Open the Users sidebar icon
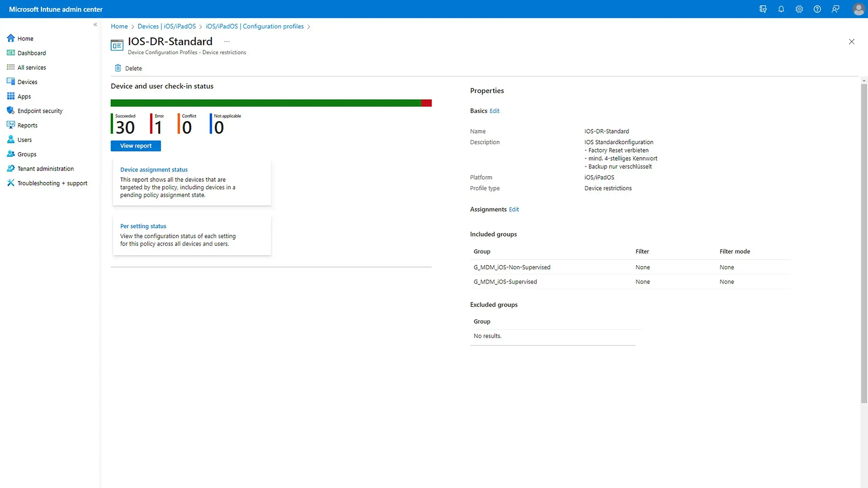This screenshot has width=868, height=488. tap(11, 140)
